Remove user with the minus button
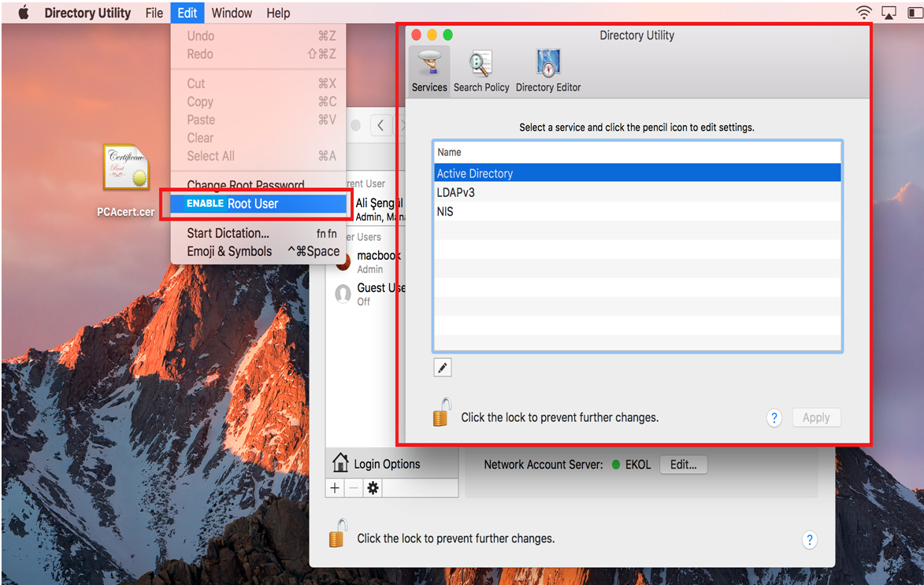This screenshot has width=924, height=585. click(x=354, y=488)
